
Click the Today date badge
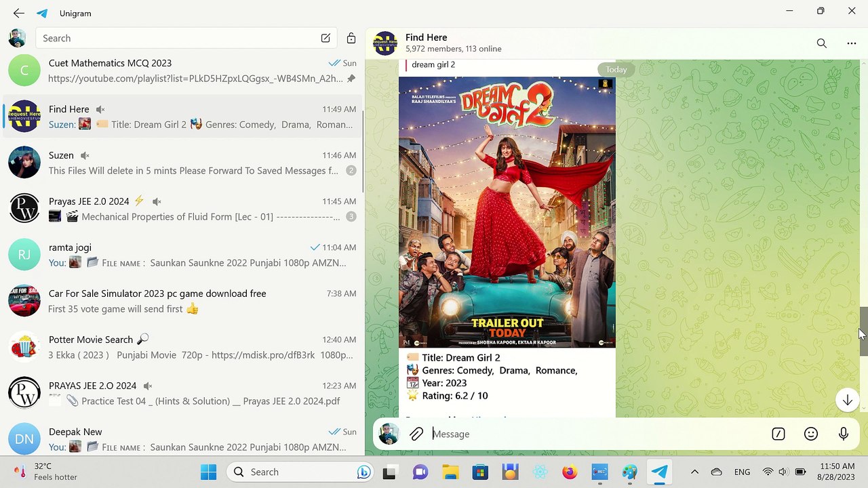point(616,69)
